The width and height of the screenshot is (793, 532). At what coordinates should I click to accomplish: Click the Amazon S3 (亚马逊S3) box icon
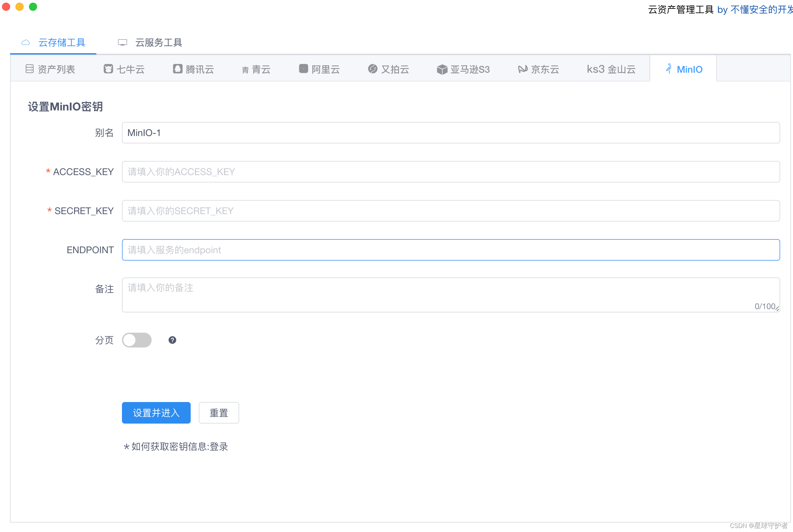442,70
